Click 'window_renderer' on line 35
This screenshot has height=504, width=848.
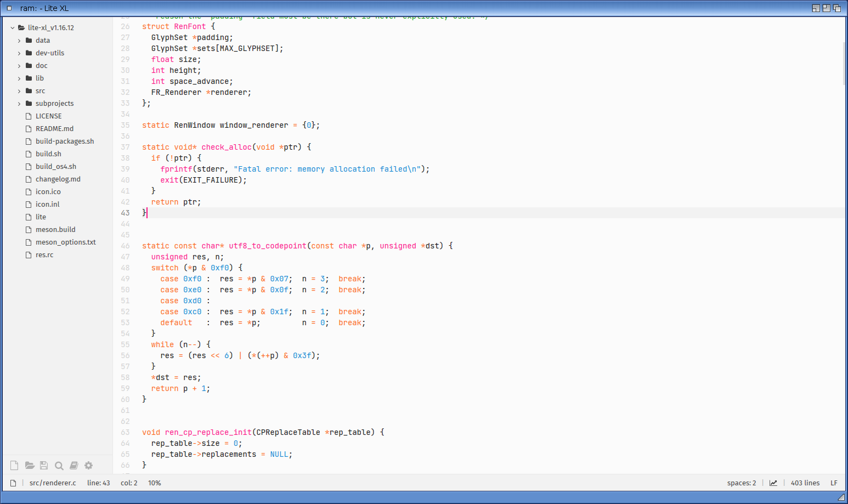(x=254, y=126)
